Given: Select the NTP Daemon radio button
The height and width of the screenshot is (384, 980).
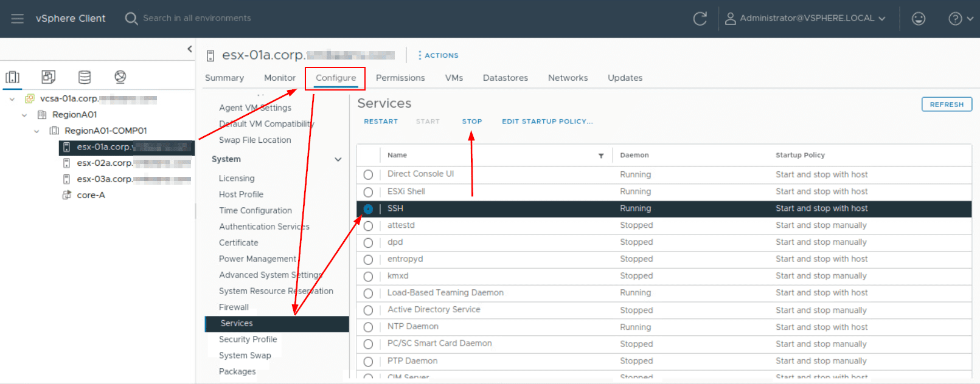Looking at the screenshot, I should 368,327.
